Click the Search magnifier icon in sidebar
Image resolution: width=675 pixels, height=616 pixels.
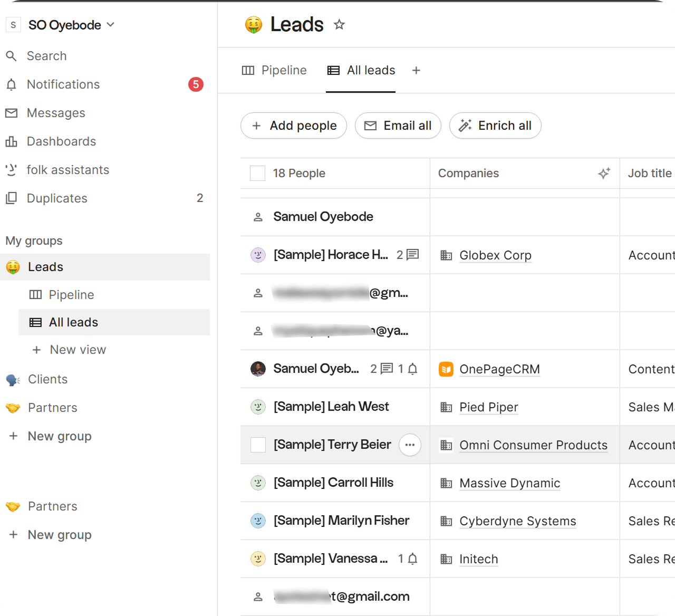click(11, 56)
